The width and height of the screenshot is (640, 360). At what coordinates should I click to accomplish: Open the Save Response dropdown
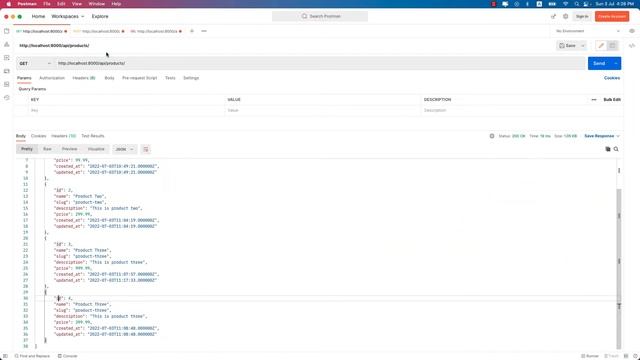pos(602,136)
